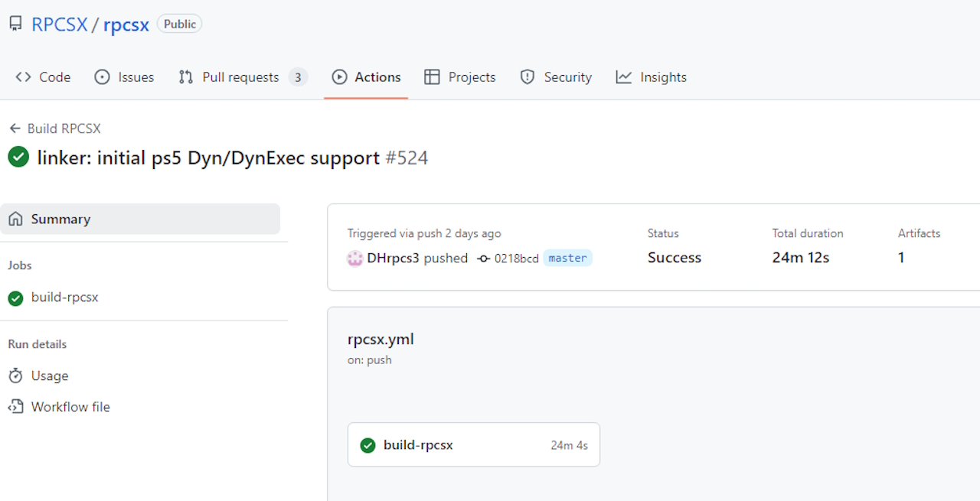Click the home icon beside Summary
Viewport: 980px width, 501px height.
15,220
